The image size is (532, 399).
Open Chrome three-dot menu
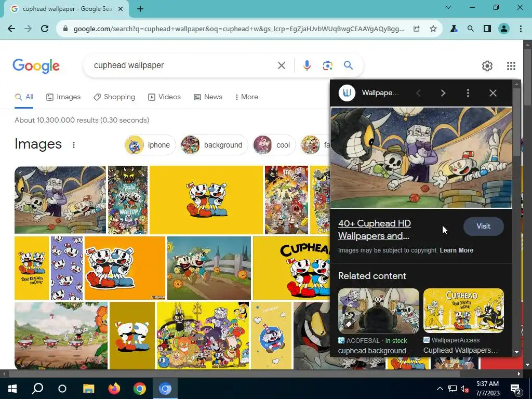point(521,29)
